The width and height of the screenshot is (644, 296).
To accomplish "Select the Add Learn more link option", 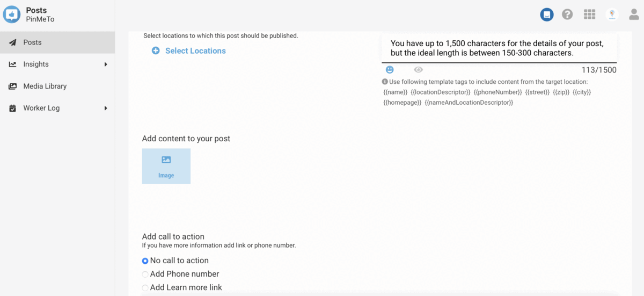I will (145, 287).
